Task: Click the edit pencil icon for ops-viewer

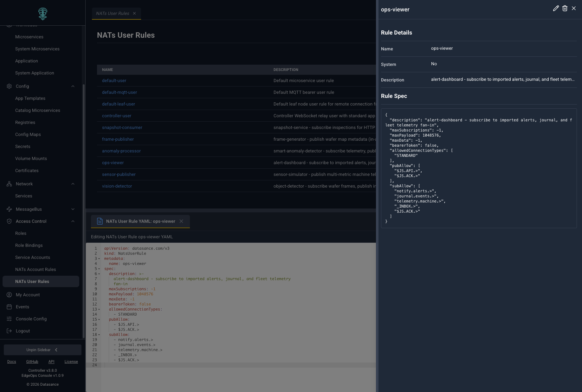Action: click(556, 9)
